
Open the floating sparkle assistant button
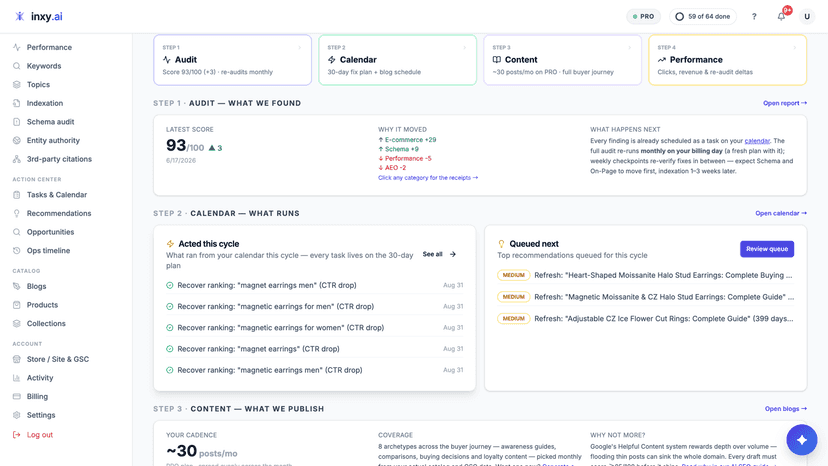pyautogui.click(x=802, y=440)
